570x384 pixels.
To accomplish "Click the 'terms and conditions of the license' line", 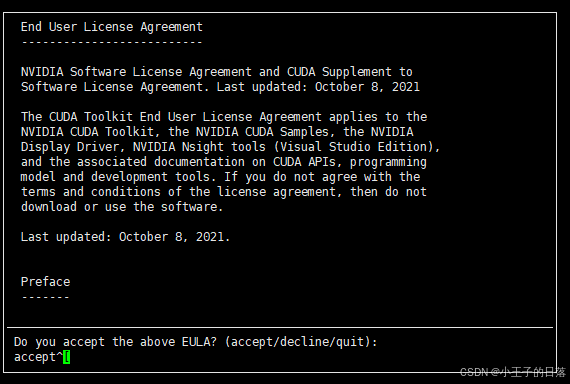I will (224, 192).
